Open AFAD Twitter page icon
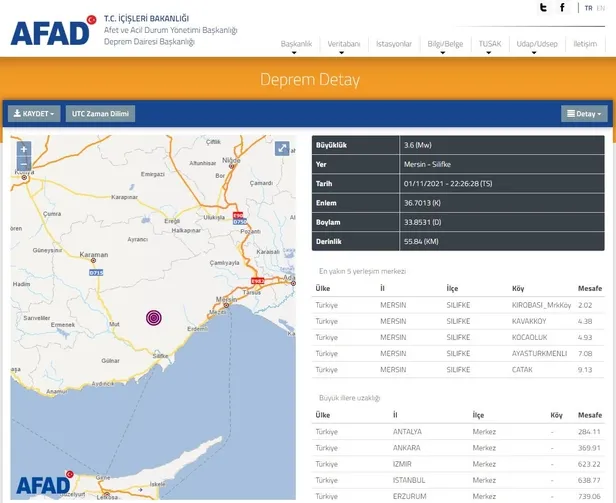616x503 pixels. point(543,7)
